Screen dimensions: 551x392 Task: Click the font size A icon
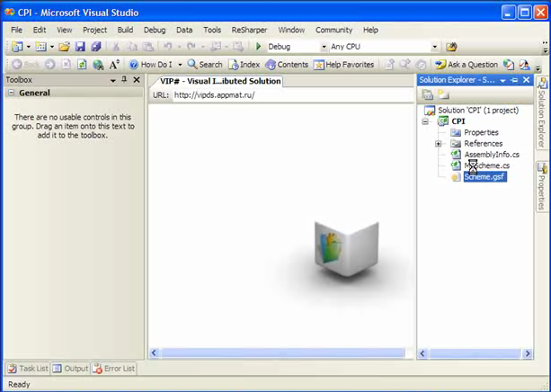(x=114, y=65)
